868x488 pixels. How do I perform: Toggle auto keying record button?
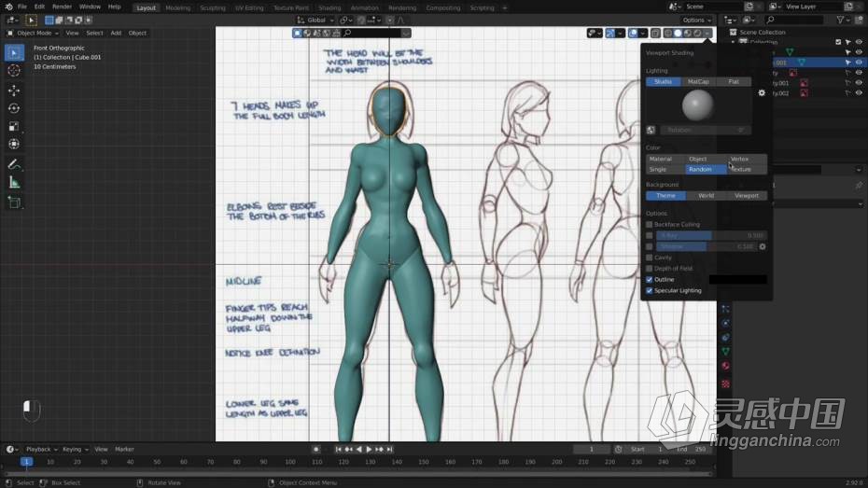(315, 449)
